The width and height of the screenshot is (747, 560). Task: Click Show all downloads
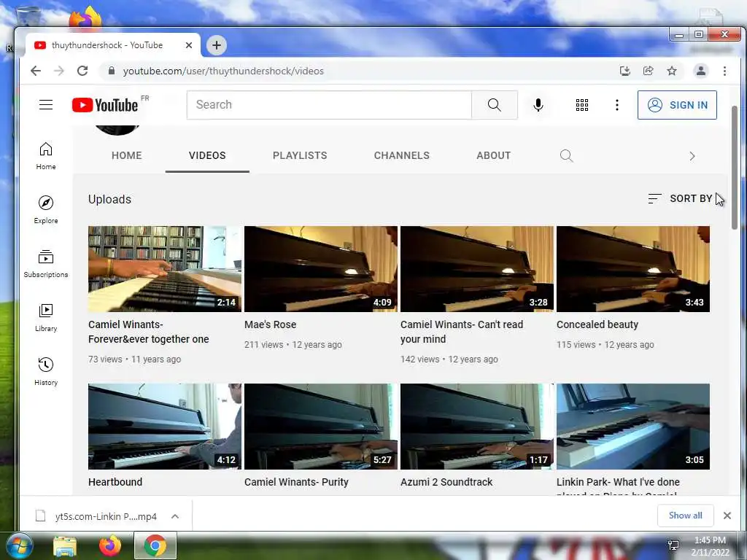(685, 516)
